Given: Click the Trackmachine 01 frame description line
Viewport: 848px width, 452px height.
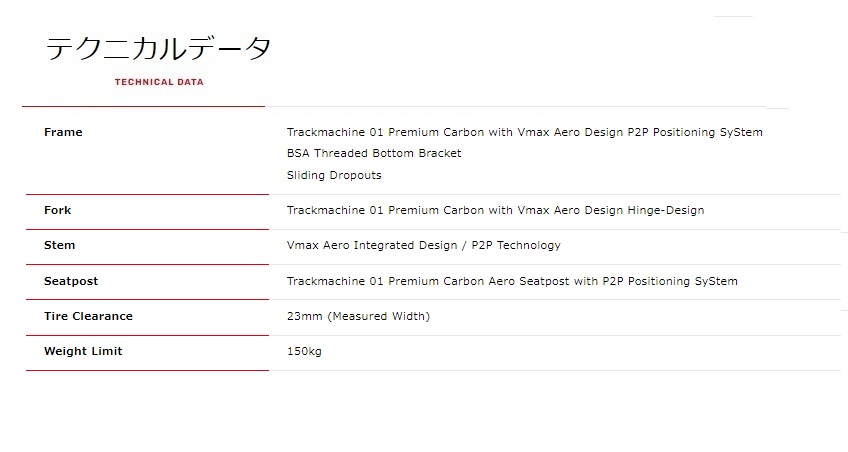Looking at the screenshot, I should coord(525,132).
